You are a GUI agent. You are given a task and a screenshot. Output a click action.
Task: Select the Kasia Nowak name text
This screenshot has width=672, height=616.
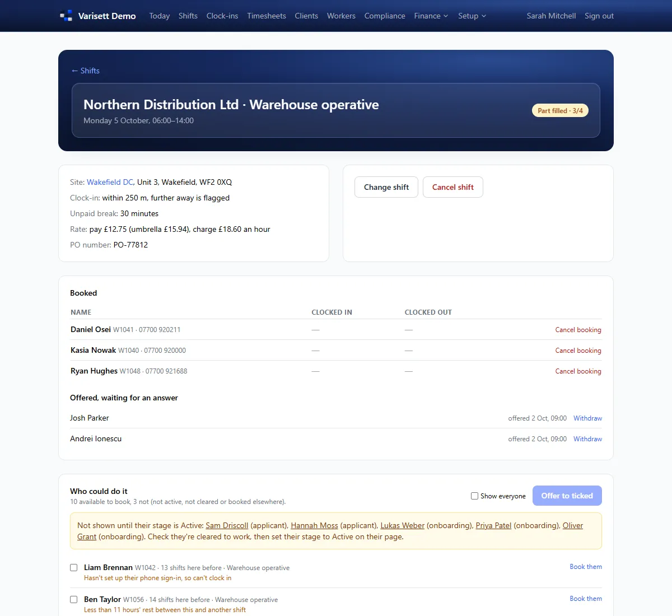click(93, 350)
